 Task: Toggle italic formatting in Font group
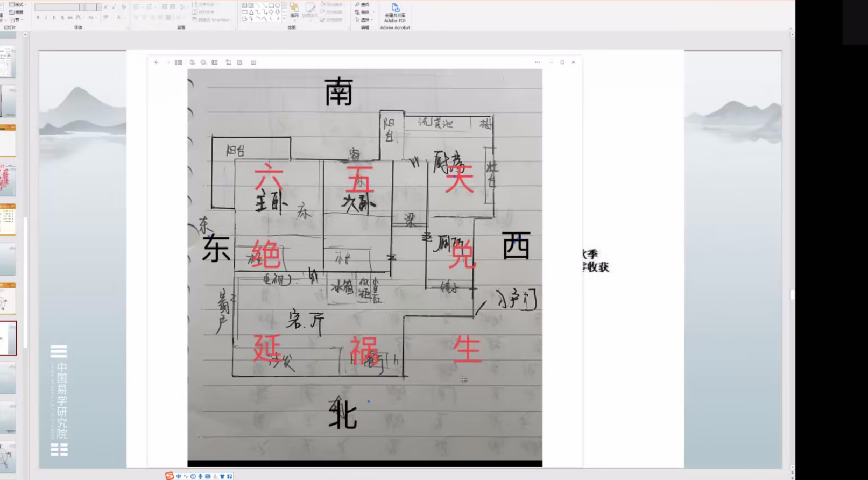tap(46, 17)
